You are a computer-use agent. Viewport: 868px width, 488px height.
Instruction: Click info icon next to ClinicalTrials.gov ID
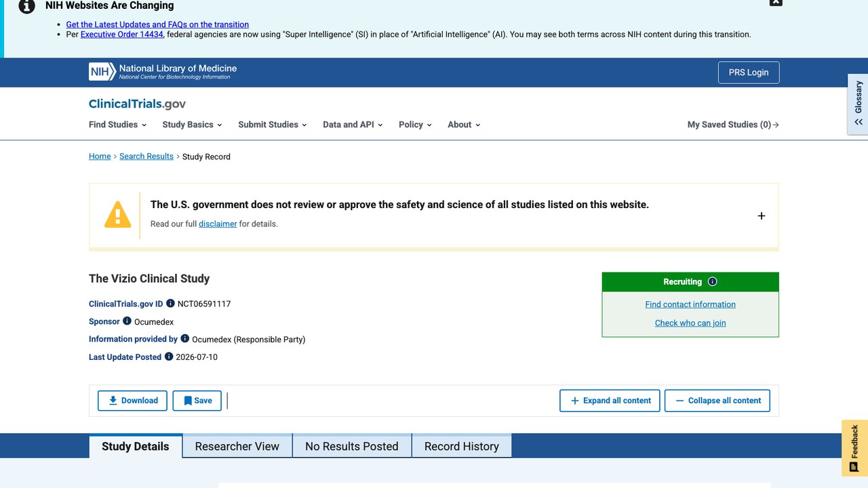click(x=170, y=304)
